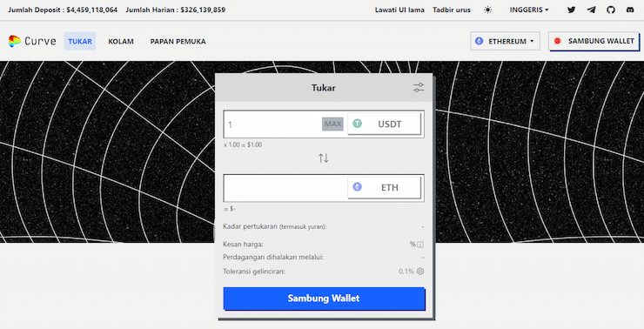Click 0.1% slippage value
Viewport: 644px width, 329px height.
coord(406,271)
